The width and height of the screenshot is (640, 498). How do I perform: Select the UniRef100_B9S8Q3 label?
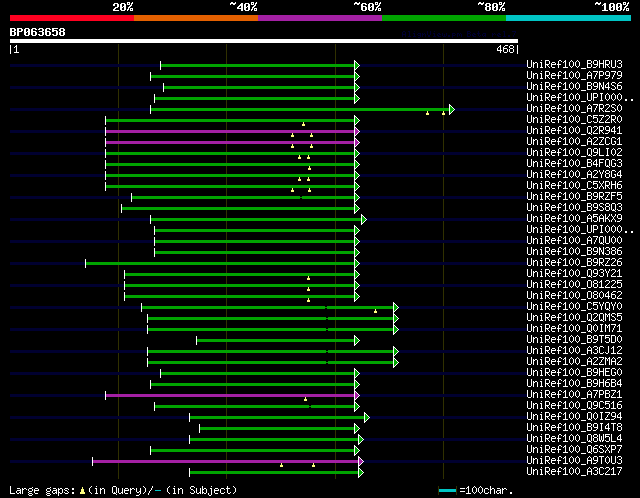pos(574,207)
